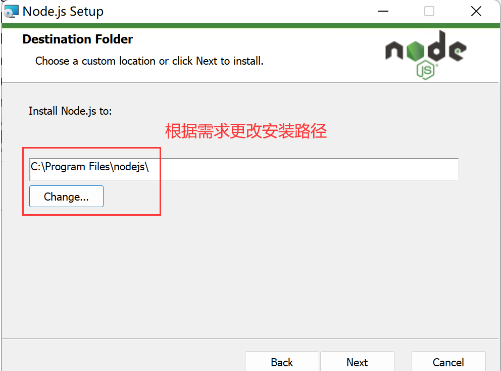This screenshot has width=501, height=371.
Task: Click the Node.js logo image
Action: [426, 55]
